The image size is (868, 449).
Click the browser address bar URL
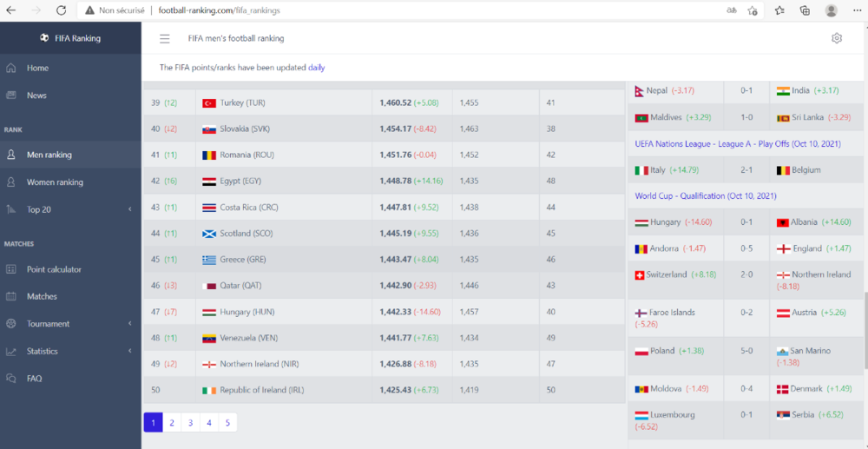(219, 10)
